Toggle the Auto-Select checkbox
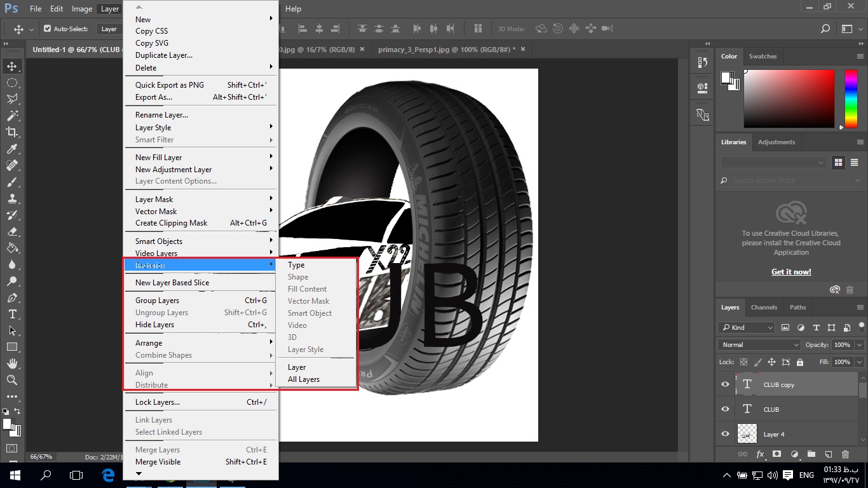This screenshot has height=488, width=868. [47, 29]
